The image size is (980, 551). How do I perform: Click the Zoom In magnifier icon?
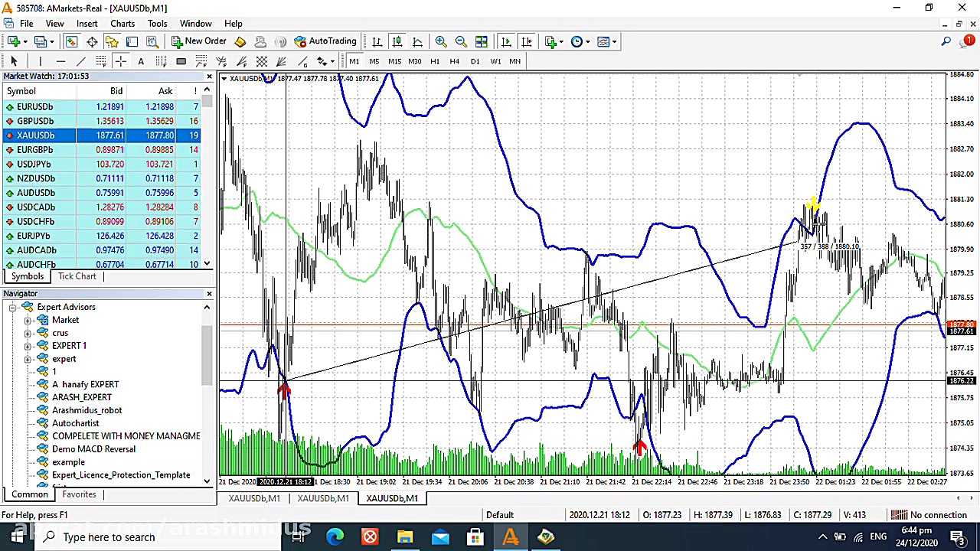[x=441, y=41]
